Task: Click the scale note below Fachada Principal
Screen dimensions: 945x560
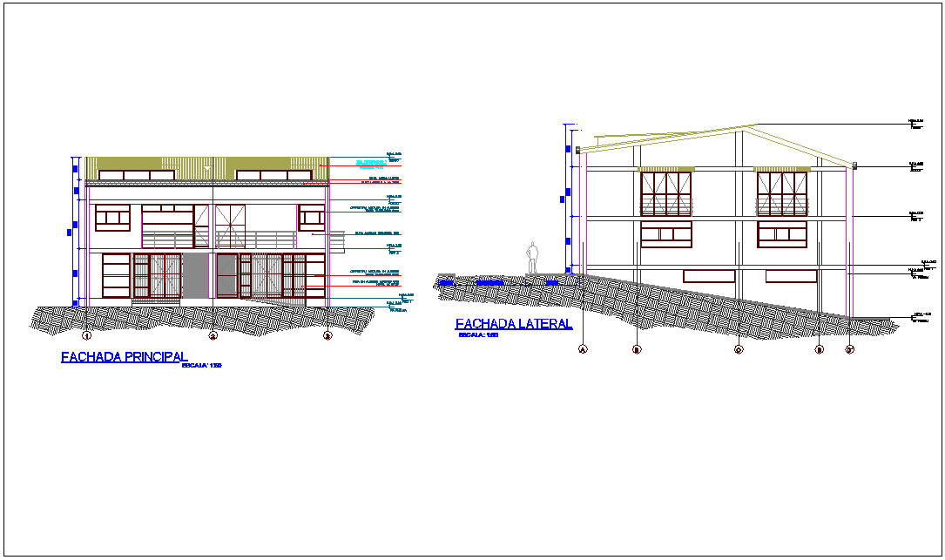Action: (x=204, y=365)
